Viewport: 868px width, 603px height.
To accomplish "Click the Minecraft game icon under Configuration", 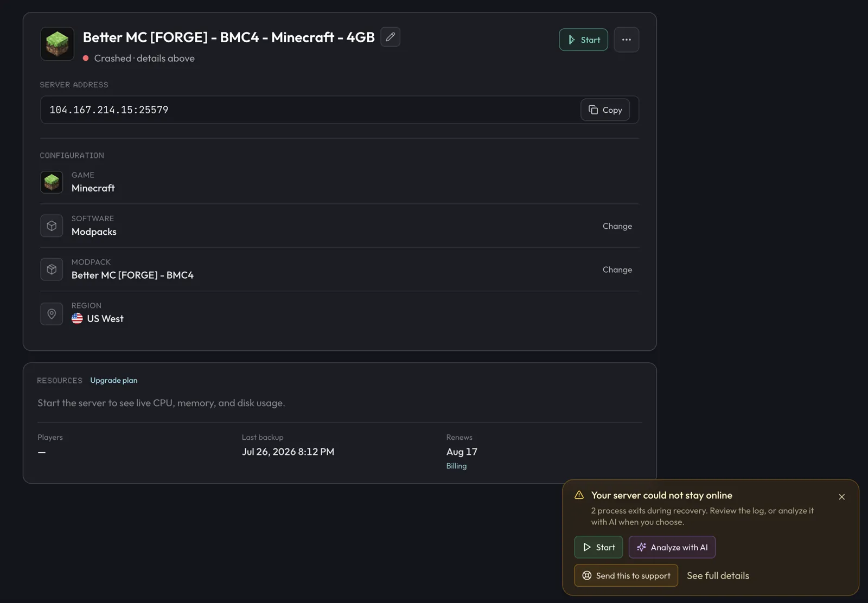I will pyautogui.click(x=52, y=182).
